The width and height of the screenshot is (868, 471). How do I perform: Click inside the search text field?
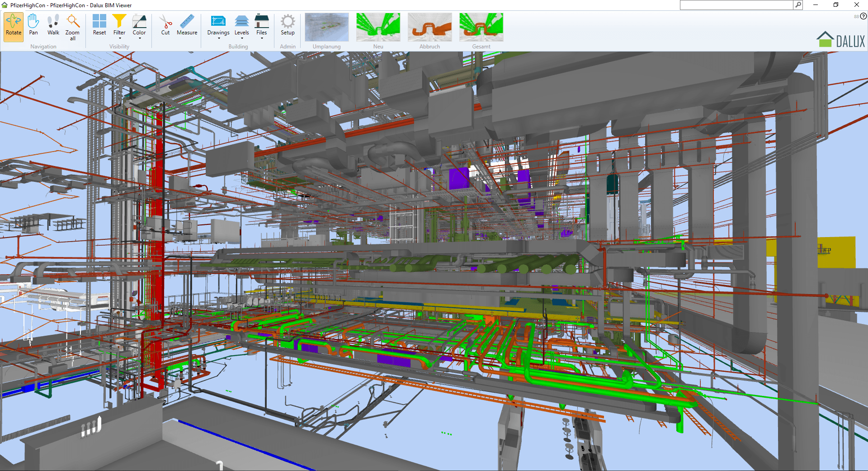[x=736, y=5]
